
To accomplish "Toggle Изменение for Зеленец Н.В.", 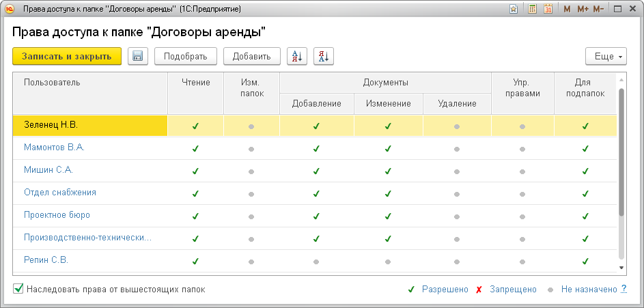I will [388, 126].
